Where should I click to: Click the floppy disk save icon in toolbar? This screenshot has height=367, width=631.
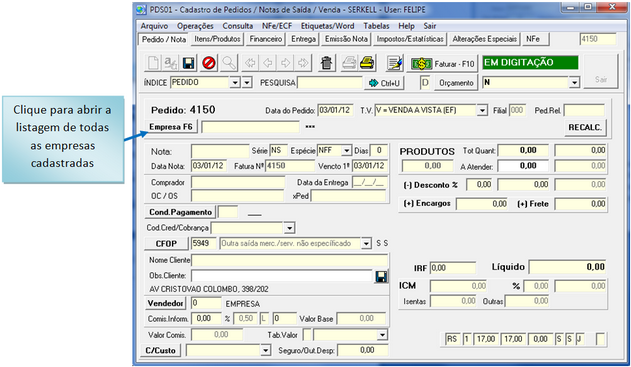tap(188, 63)
